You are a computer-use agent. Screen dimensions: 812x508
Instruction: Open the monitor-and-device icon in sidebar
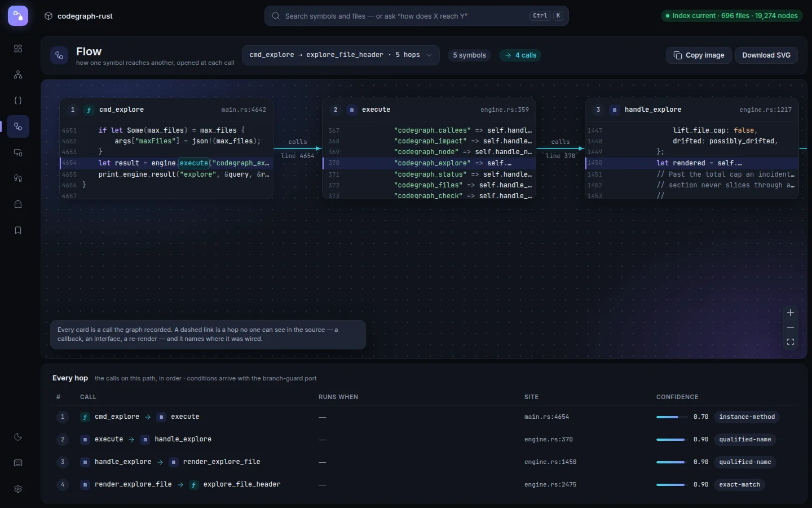click(18, 152)
